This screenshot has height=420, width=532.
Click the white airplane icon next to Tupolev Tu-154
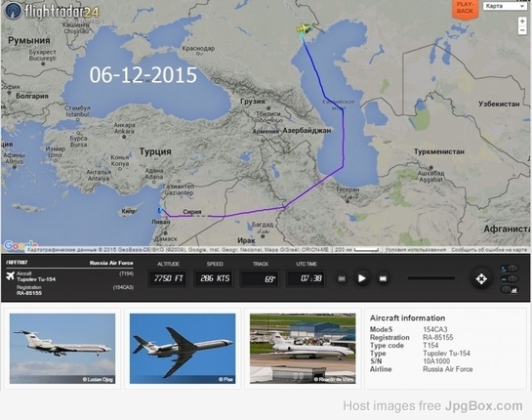point(10,275)
